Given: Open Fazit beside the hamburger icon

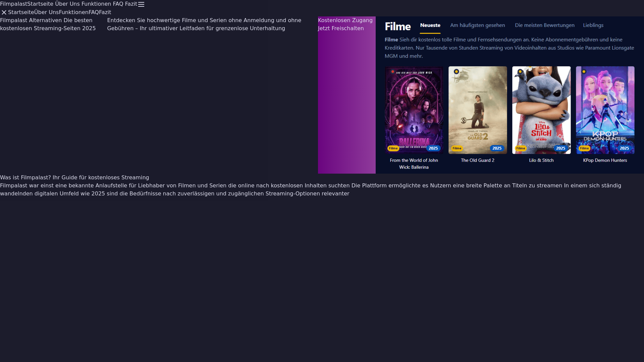Looking at the screenshot, I should pos(131,4).
